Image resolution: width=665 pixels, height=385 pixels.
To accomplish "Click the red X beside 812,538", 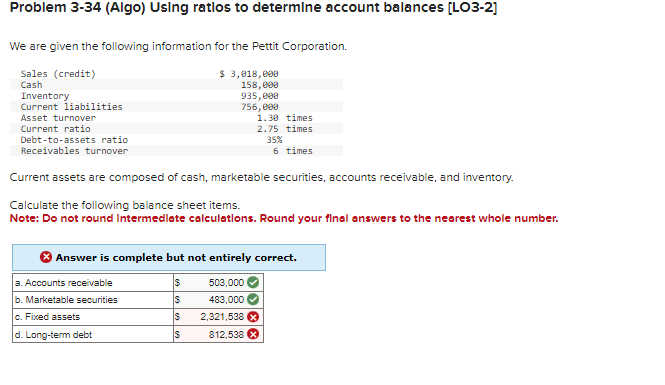I will coord(253,335).
